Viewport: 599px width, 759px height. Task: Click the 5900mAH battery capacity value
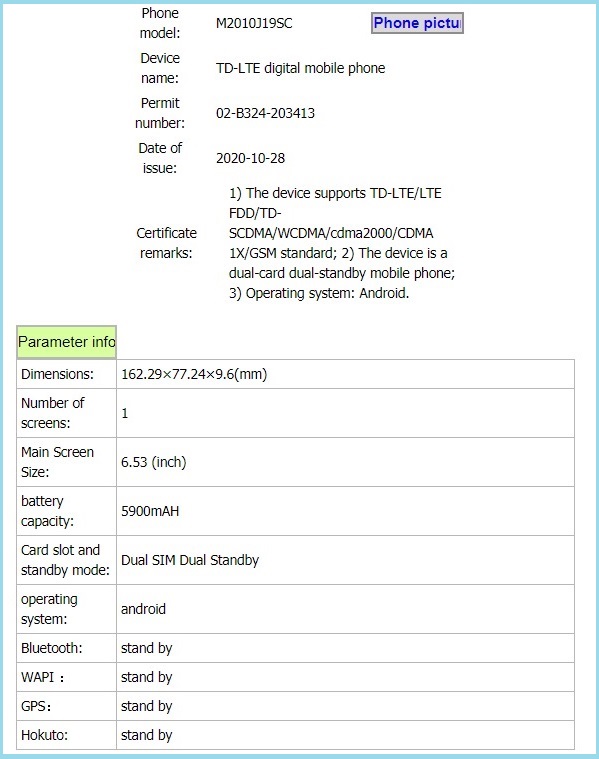(150, 511)
